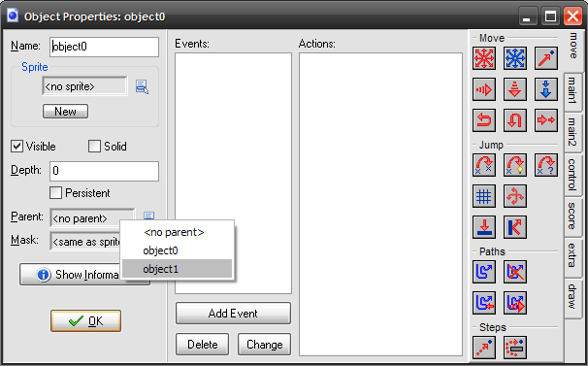Select the Jump to Random action icon
This screenshot has width=588, height=366.
(x=546, y=165)
